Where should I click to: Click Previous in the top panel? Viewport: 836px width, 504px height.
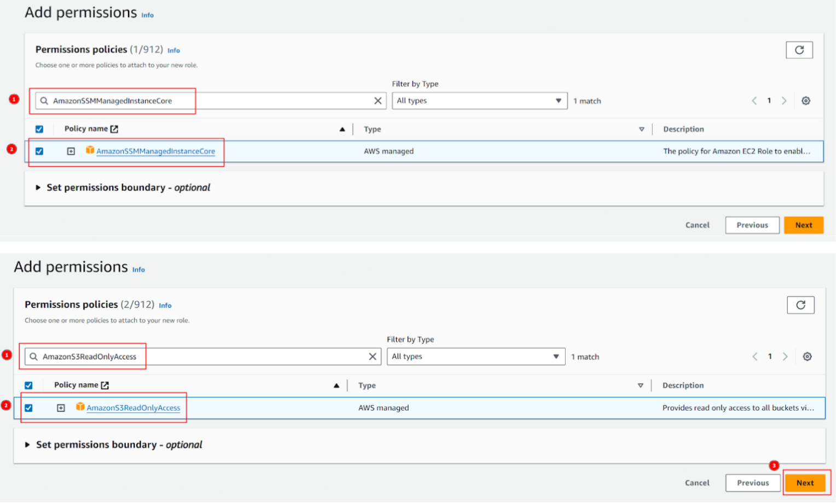point(752,225)
